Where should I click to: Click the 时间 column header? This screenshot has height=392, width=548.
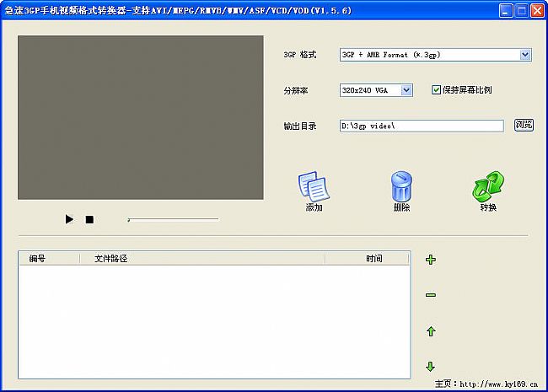coord(367,259)
